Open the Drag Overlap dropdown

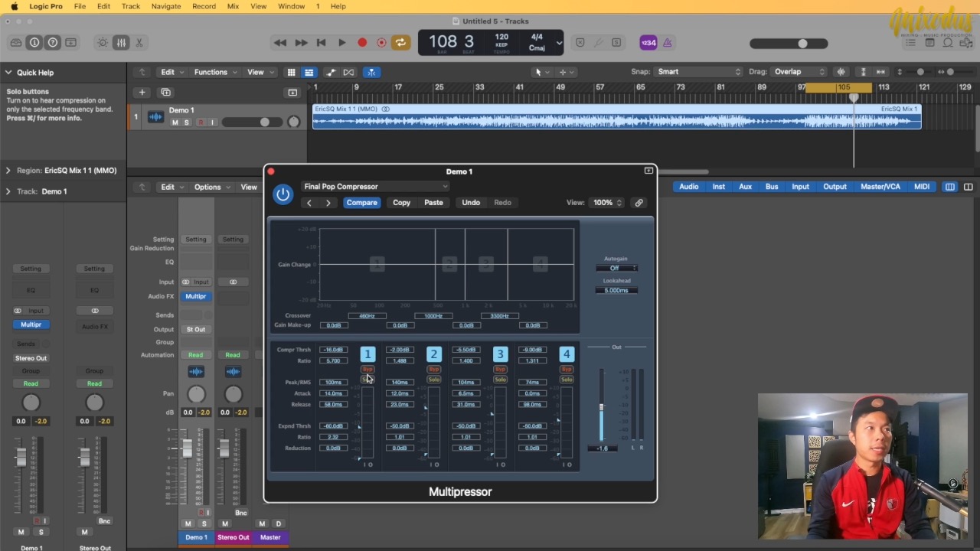(798, 72)
